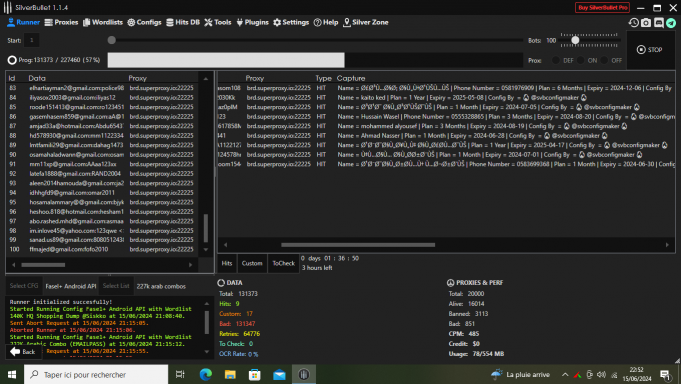
Task: Click the data list scroll-down arrow
Action: pos(206,250)
